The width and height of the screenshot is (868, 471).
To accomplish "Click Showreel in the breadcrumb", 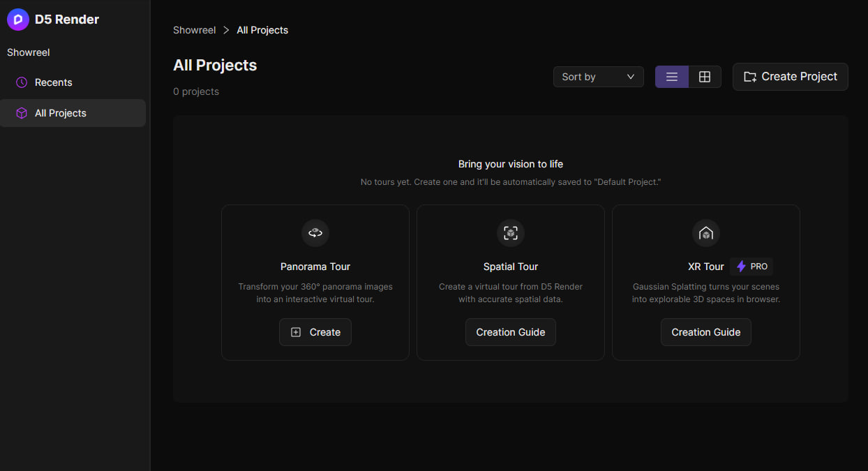I will [195, 30].
